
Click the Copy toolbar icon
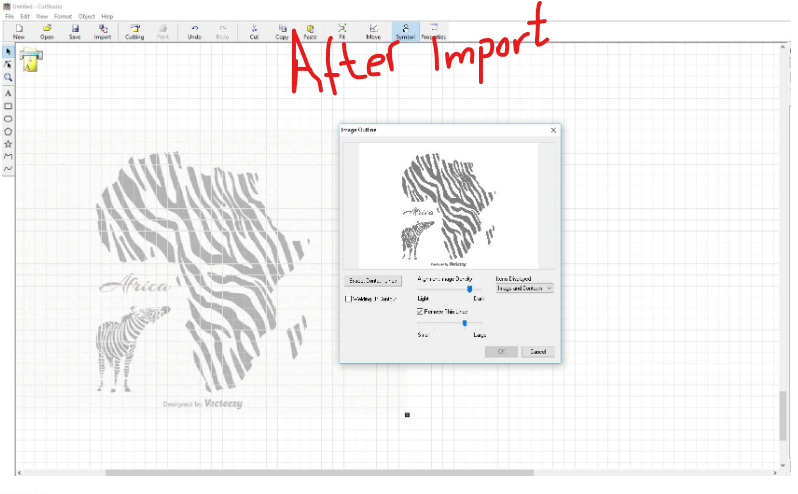(x=282, y=32)
